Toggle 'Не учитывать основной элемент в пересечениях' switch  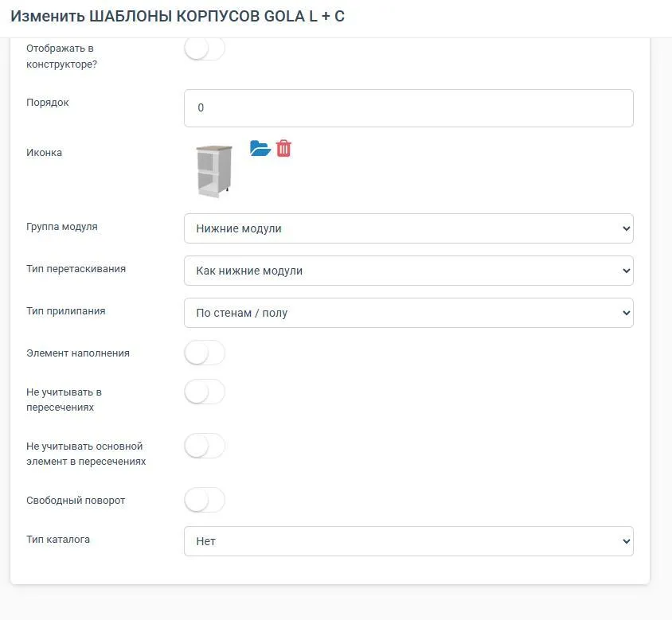pyautogui.click(x=205, y=446)
